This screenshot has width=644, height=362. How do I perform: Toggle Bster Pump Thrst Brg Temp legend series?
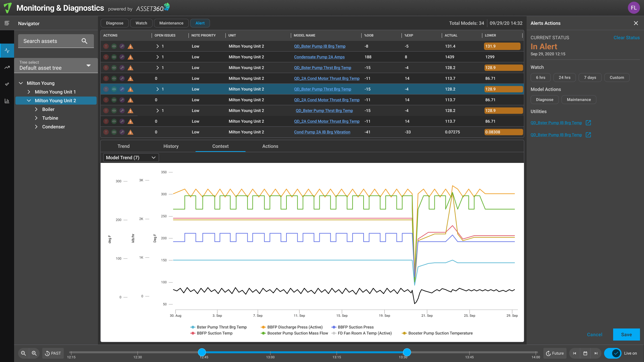[x=218, y=327]
